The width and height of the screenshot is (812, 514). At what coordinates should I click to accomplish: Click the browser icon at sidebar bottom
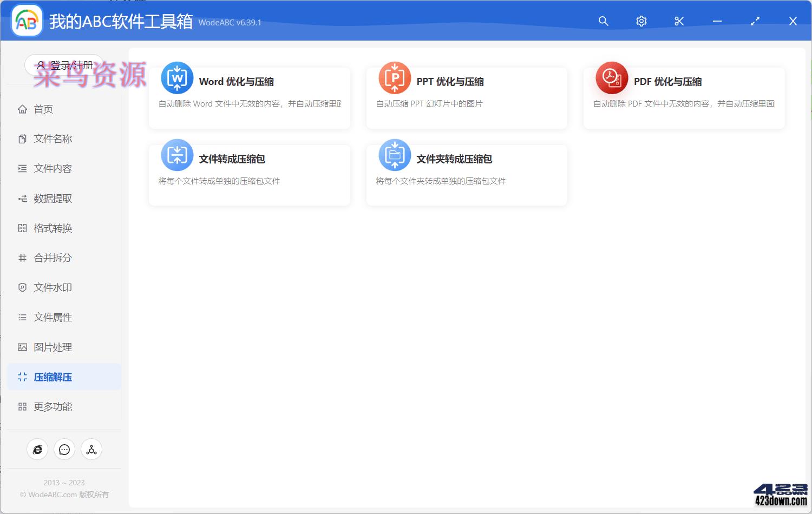(x=37, y=449)
